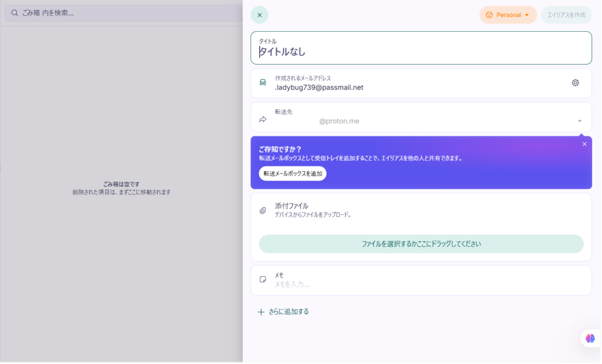Image resolution: width=602 pixels, height=364 pixels.
Task: Expand さらに追加する options
Action: pos(289,312)
